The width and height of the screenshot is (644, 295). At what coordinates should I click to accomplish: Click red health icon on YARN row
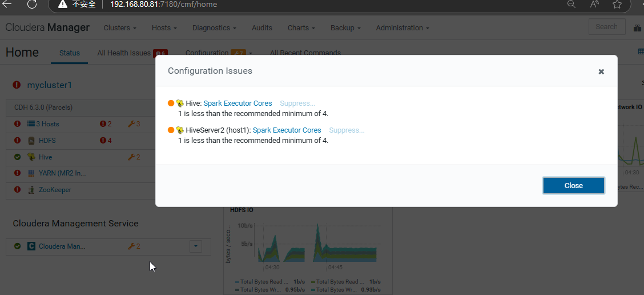coord(17,173)
